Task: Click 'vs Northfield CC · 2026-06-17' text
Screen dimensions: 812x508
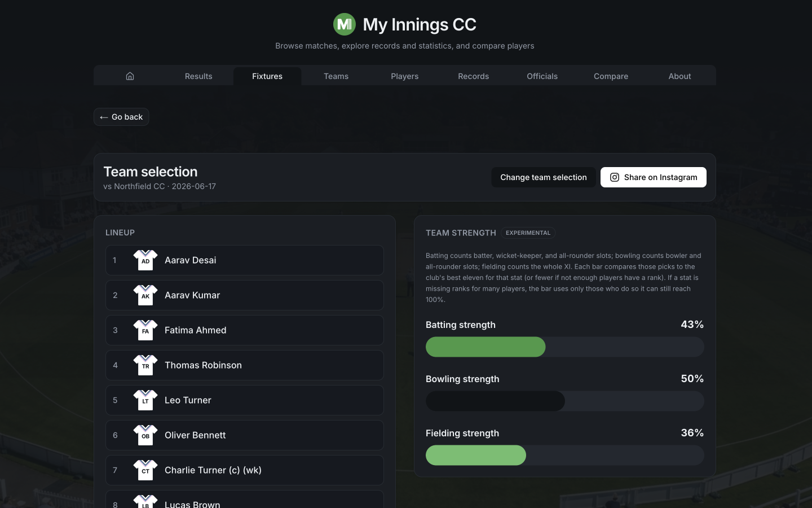Action: [160, 186]
